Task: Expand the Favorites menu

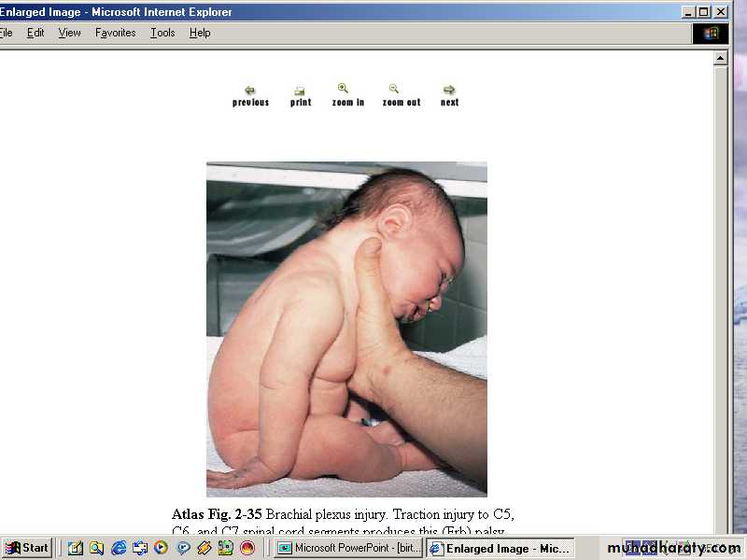Action: 115,33
